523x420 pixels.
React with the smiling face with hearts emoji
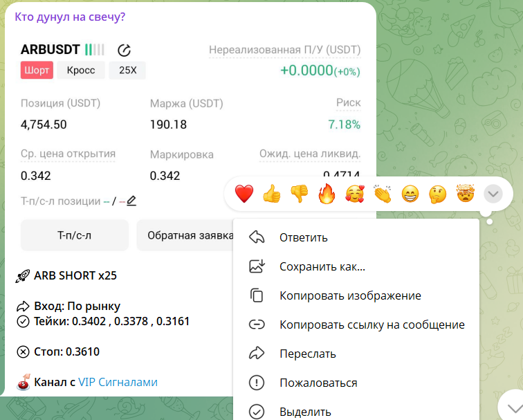355,194
